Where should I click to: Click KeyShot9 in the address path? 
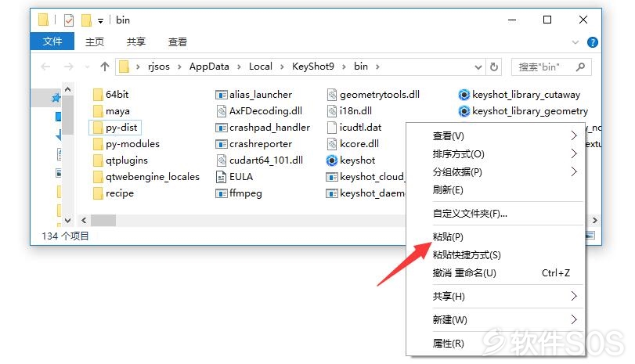[x=313, y=67]
